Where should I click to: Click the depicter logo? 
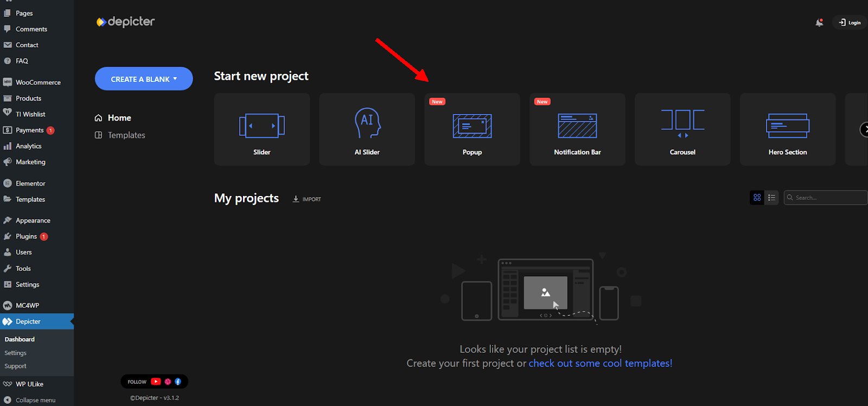[125, 22]
